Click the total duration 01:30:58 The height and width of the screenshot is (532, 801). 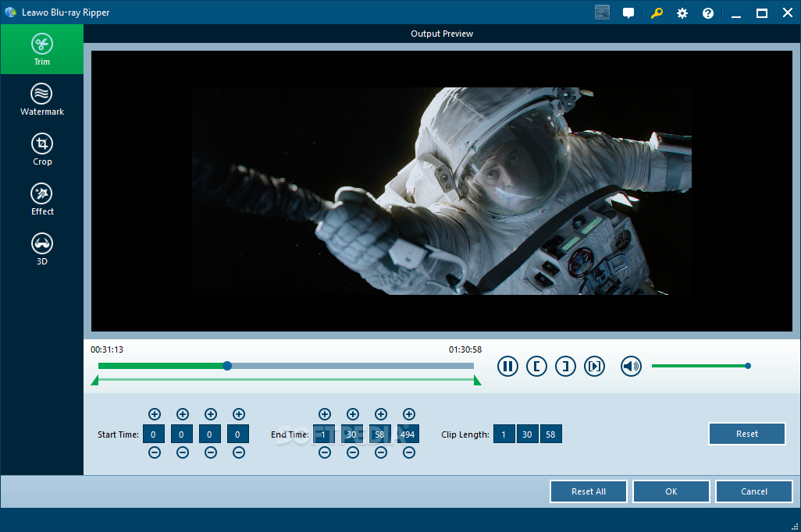coord(465,349)
